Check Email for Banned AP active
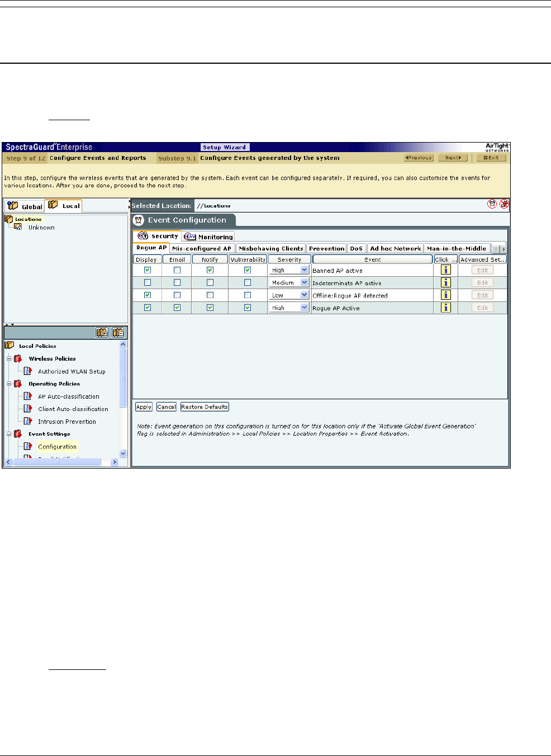The width and height of the screenshot is (551, 756). tap(177, 270)
